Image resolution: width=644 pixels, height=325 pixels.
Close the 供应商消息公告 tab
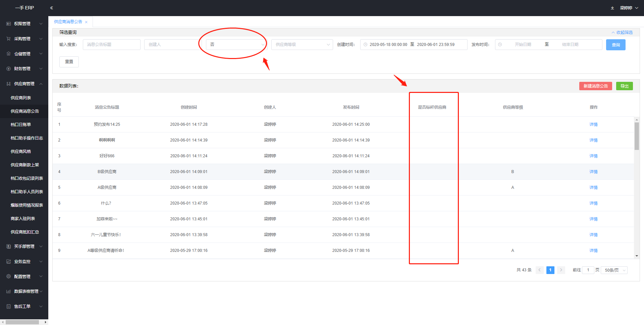click(x=86, y=22)
